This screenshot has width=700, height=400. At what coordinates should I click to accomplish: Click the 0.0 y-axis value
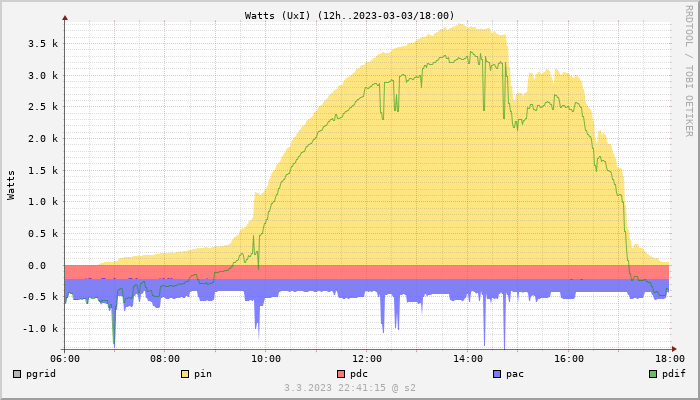tap(37, 266)
